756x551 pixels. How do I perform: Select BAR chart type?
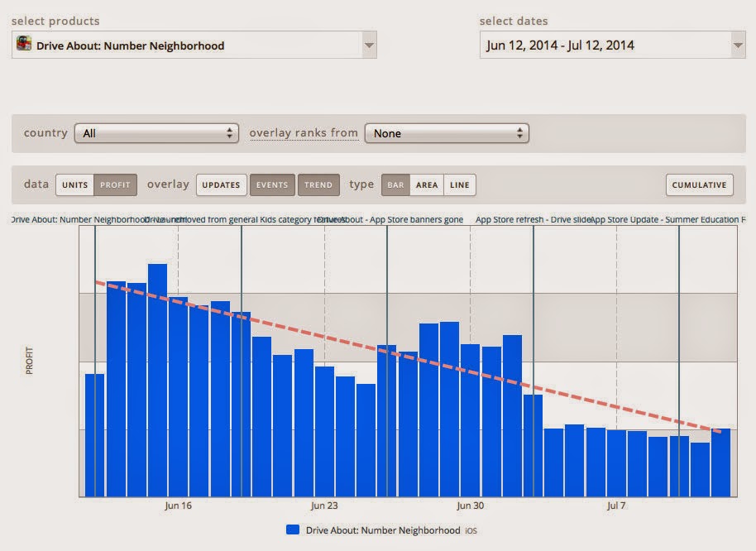pos(395,185)
